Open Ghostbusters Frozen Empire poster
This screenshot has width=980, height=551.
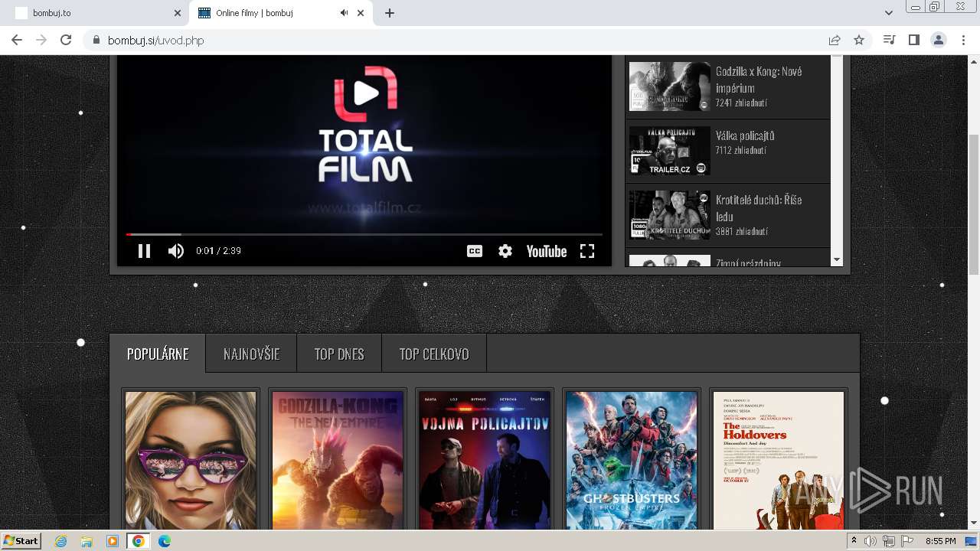632,460
